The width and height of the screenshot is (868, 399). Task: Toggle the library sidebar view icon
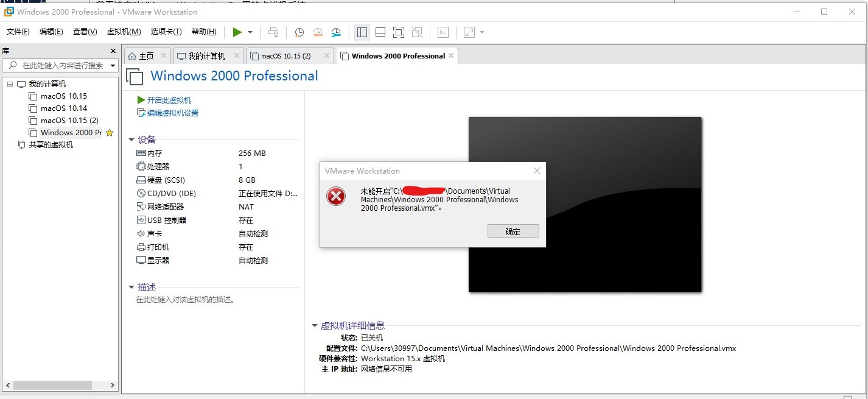(362, 32)
